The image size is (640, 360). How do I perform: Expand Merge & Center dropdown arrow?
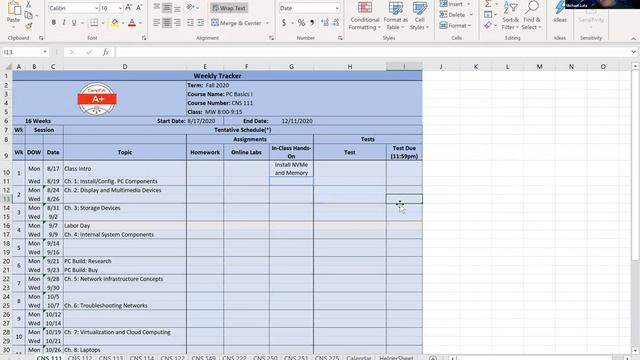click(267, 23)
